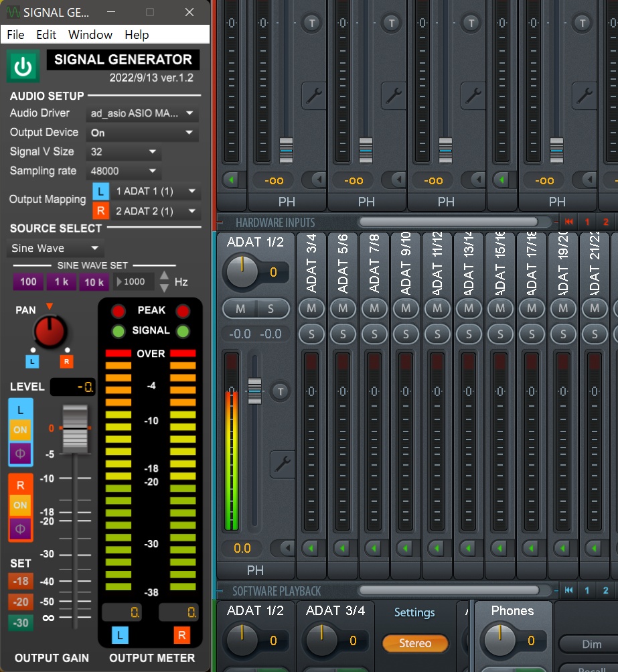Click the orange R label below output meter
Viewport: 618px width, 672px height.
tap(181, 635)
